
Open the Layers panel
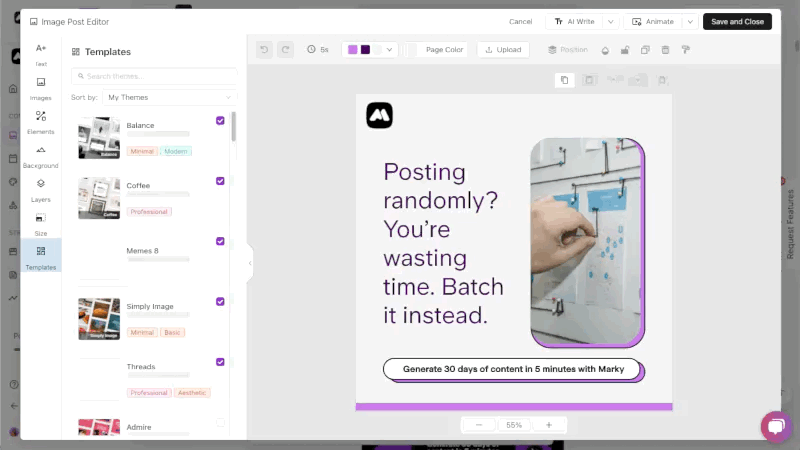click(x=41, y=190)
